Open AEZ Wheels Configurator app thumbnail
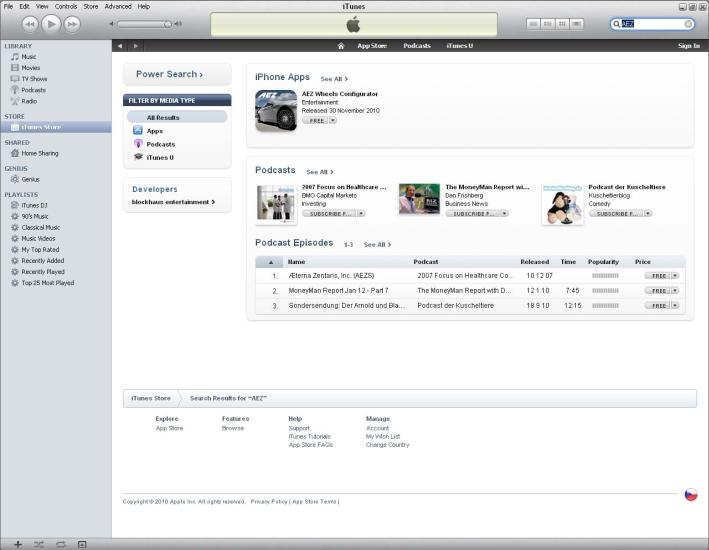 [x=276, y=110]
